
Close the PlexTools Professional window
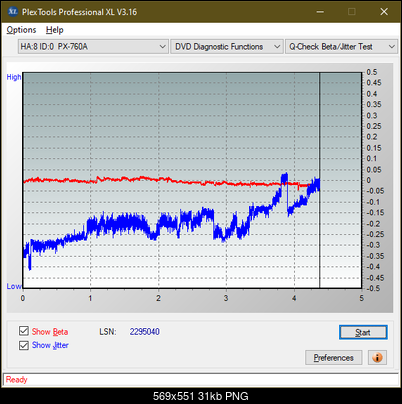pos(384,12)
